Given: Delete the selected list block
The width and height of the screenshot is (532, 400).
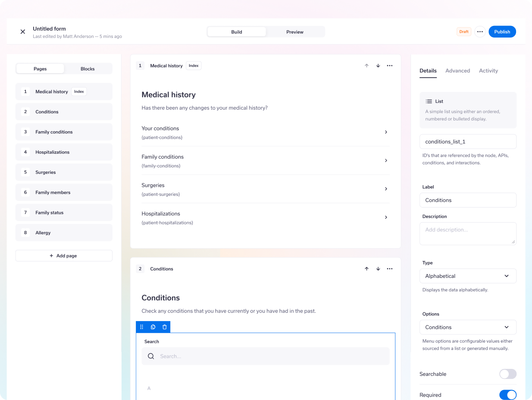Looking at the screenshot, I should (x=164, y=327).
